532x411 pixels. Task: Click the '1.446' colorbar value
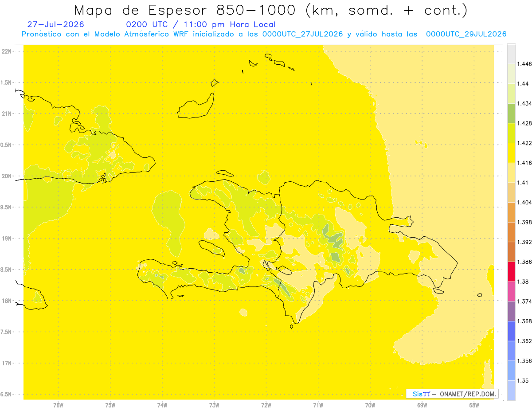click(524, 64)
